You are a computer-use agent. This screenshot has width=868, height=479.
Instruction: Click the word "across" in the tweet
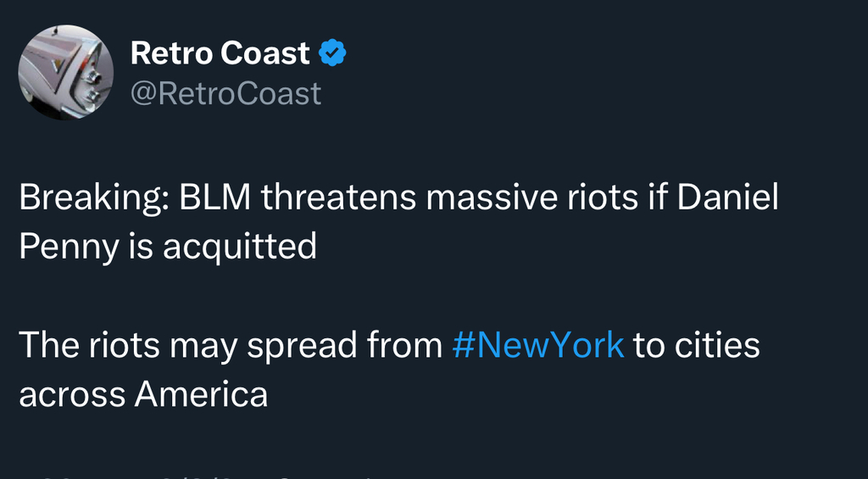coord(73,393)
